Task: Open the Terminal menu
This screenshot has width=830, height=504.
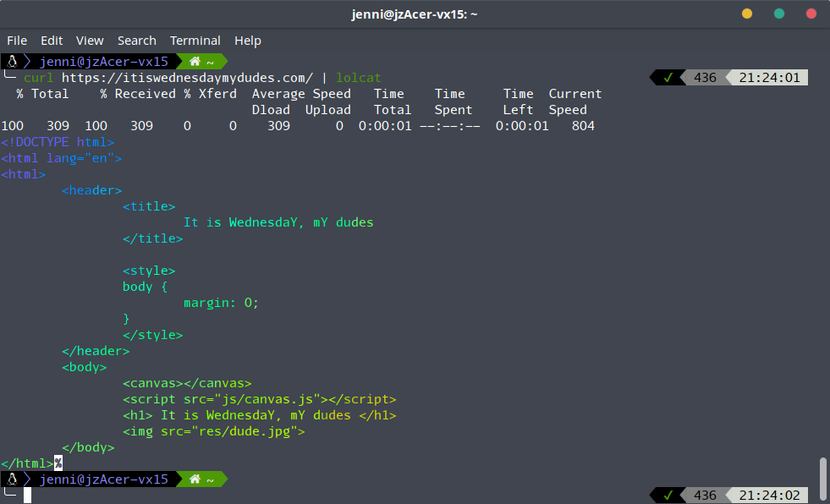Action: coord(195,41)
